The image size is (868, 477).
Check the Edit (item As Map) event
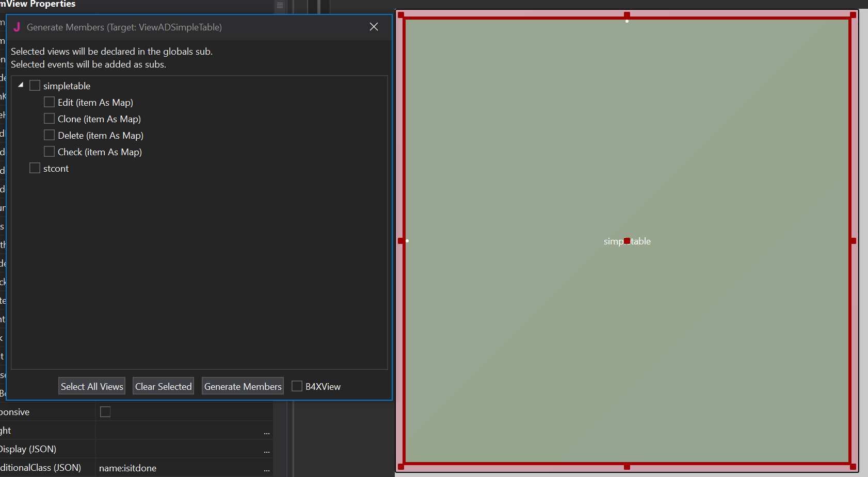tap(50, 102)
